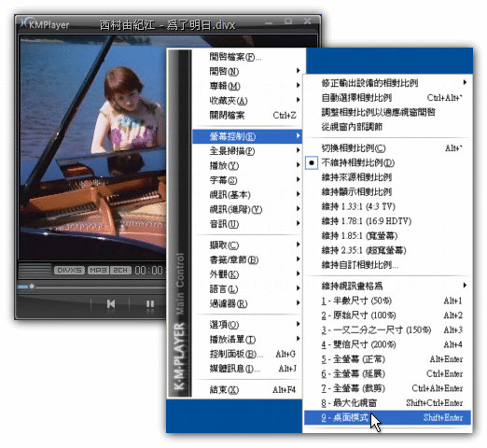Open the 維持視訊畫格爲 submenu

(x=387, y=286)
